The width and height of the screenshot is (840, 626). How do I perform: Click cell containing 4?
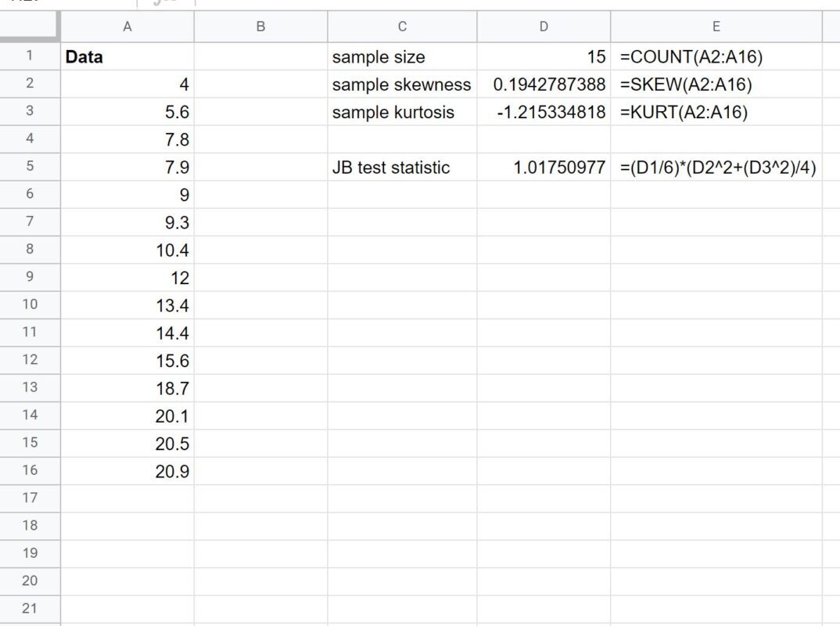pyautogui.click(x=127, y=85)
